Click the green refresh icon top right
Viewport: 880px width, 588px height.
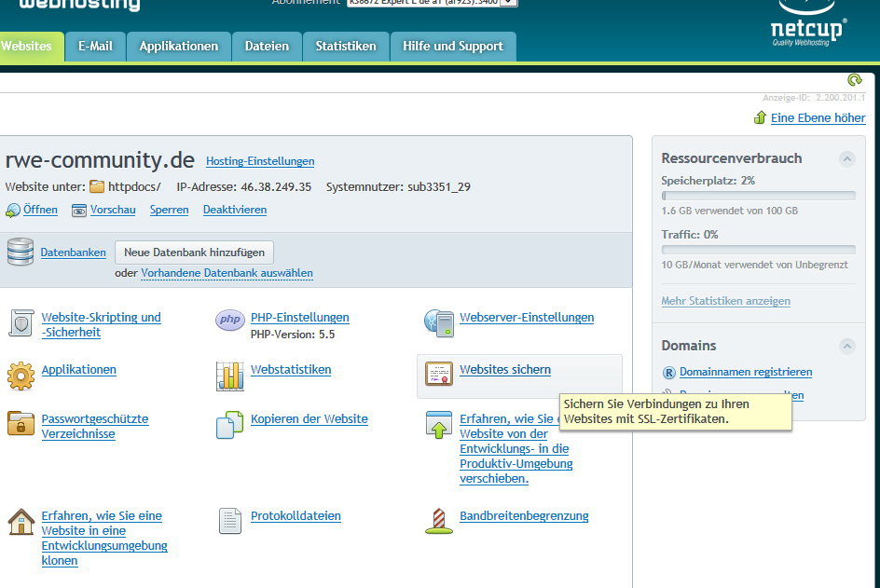[855, 81]
